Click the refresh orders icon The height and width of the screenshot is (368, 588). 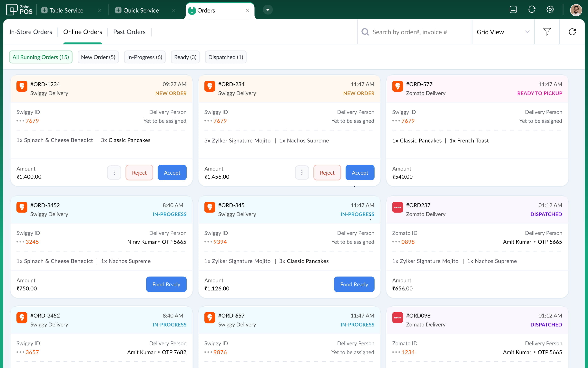[572, 32]
